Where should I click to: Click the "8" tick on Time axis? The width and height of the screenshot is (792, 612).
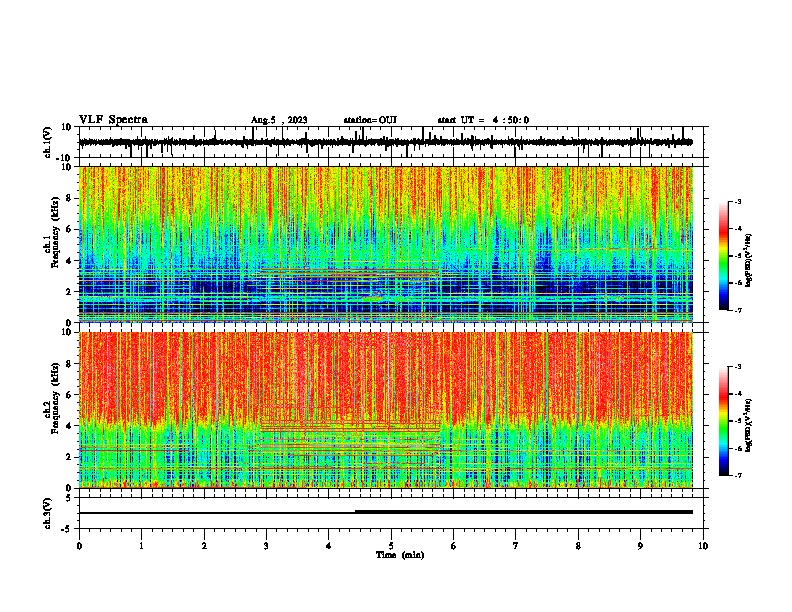[x=578, y=546]
